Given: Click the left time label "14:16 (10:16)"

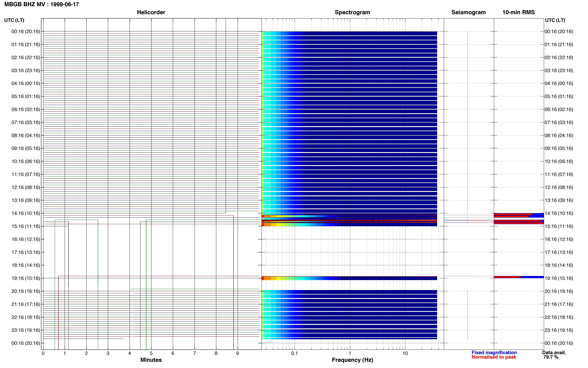Looking at the screenshot, I should 26,213.
